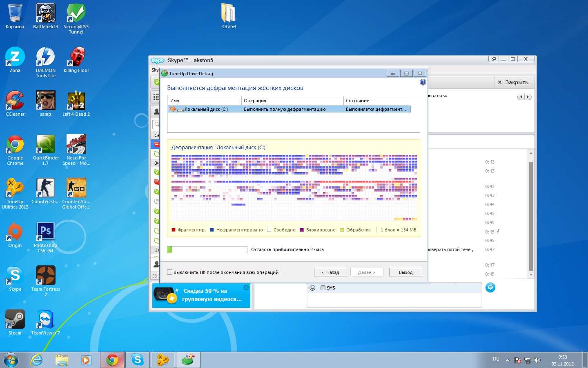Launch Google Chrome from the desktop
Screen dimensions: 588x368
[15, 150]
